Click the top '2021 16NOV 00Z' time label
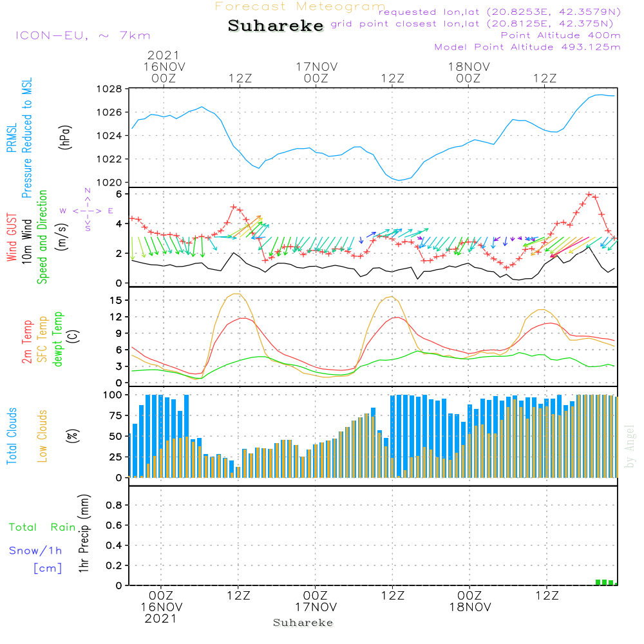Image resolution: width=644 pixels, height=644 pixels. pos(164,66)
